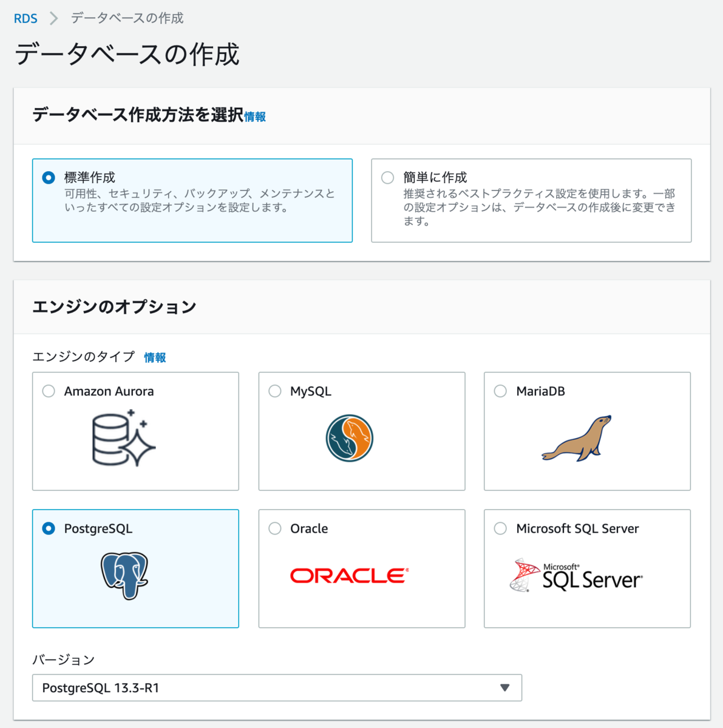The height and width of the screenshot is (728, 723).
Task: Click the Oracle red logo
Action: point(350,575)
